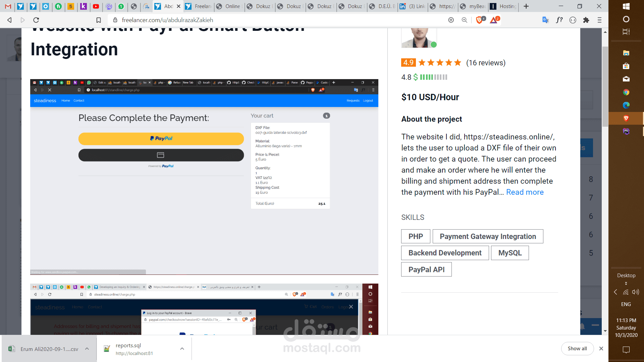Click the zoom magnifier icon in address bar
The image size is (644, 362).
464,20
